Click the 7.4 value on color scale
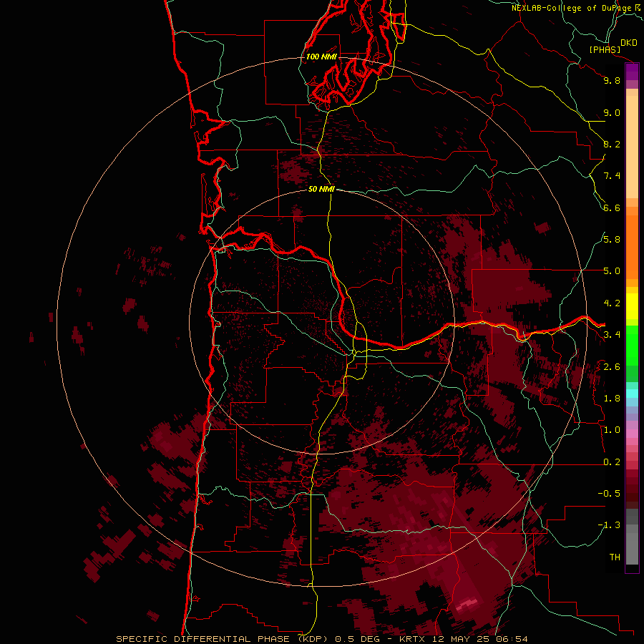 point(612,176)
